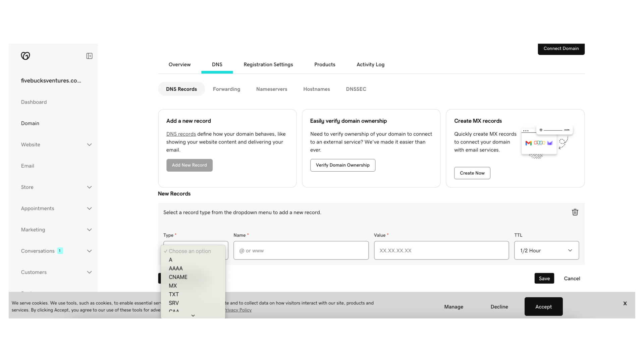Delete new record with trash icon
The width and height of the screenshot is (644, 362).
[x=575, y=212]
